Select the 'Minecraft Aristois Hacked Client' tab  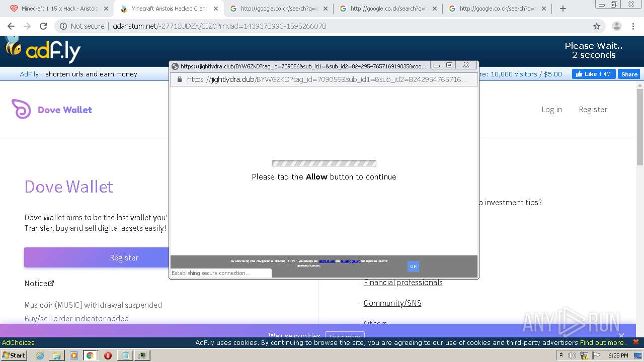pos(169,9)
